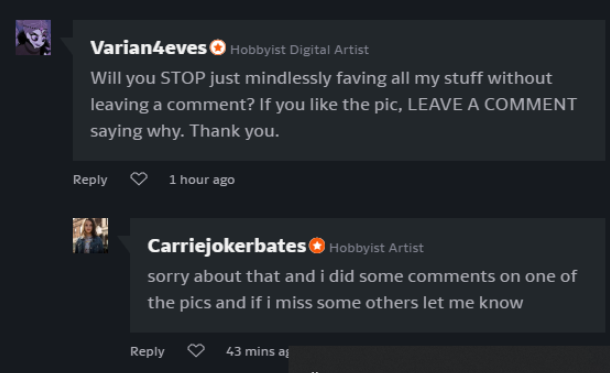The width and height of the screenshot is (610, 373).
Task: Click the orange star badge beside Varian4eves
Action: [x=218, y=47]
